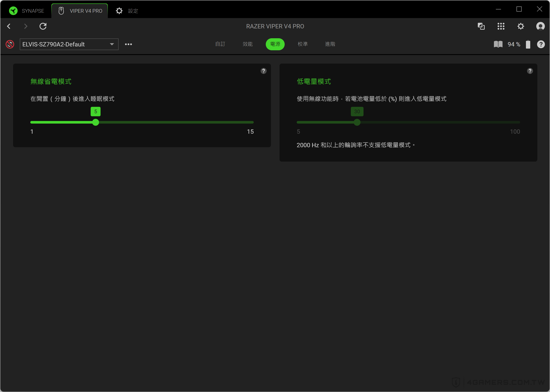Click the RAZER VIPER V4 PRO title
Viewport: 550px width, 392px height.
coord(275,26)
